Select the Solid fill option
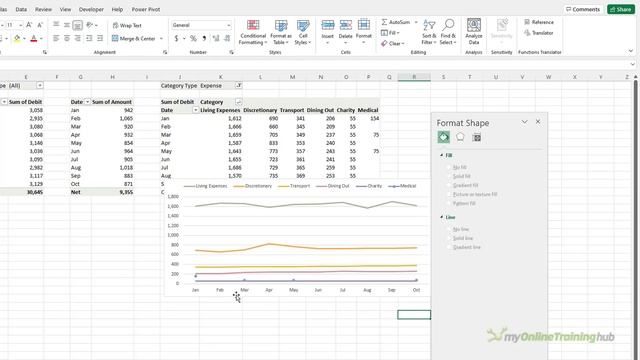This screenshot has width=640, height=360. click(458, 176)
